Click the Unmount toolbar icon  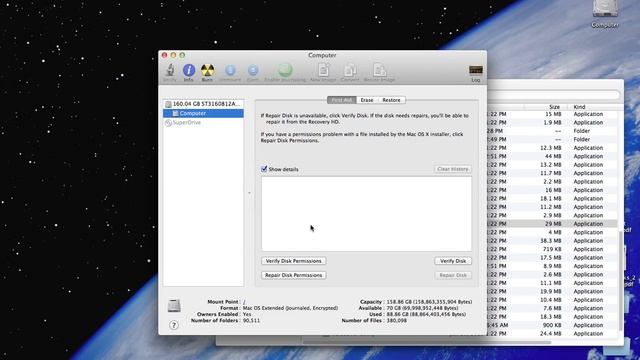click(230, 70)
